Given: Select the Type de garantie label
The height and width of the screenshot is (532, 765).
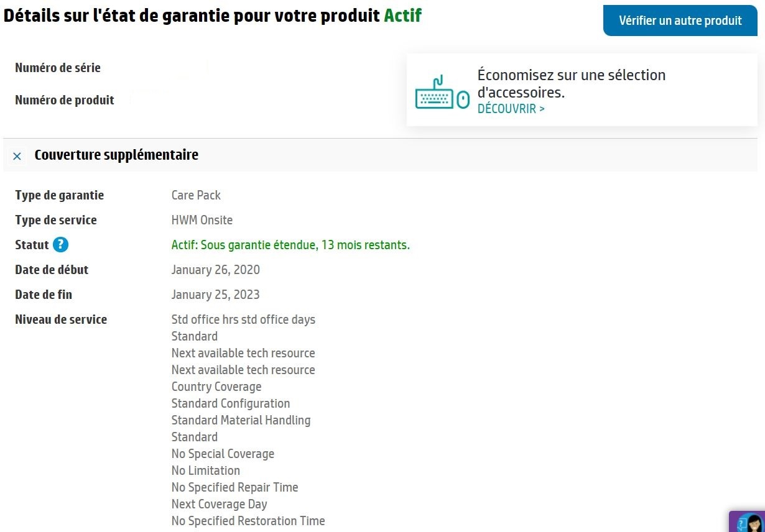Looking at the screenshot, I should (x=59, y=195).
